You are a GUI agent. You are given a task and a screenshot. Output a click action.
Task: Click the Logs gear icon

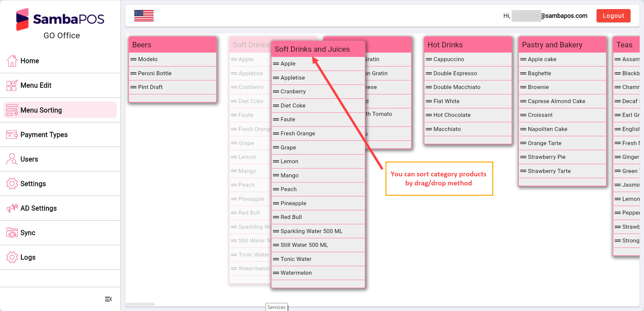pos(12,257)
